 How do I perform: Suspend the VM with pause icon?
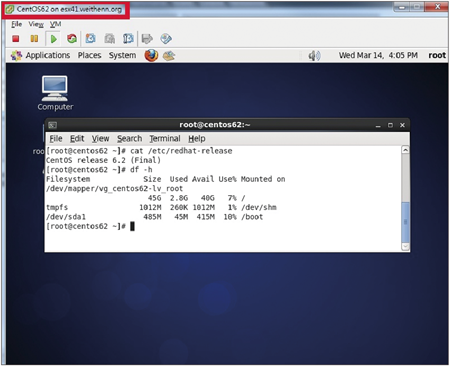34,39
